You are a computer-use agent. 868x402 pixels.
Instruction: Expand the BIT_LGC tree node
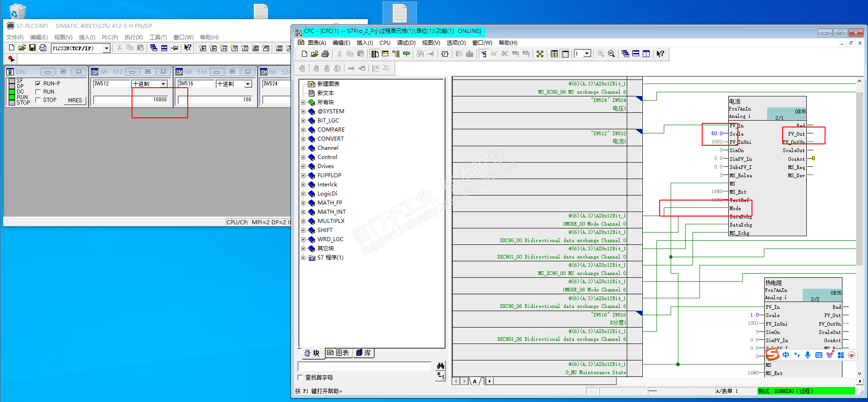(303, 121)
